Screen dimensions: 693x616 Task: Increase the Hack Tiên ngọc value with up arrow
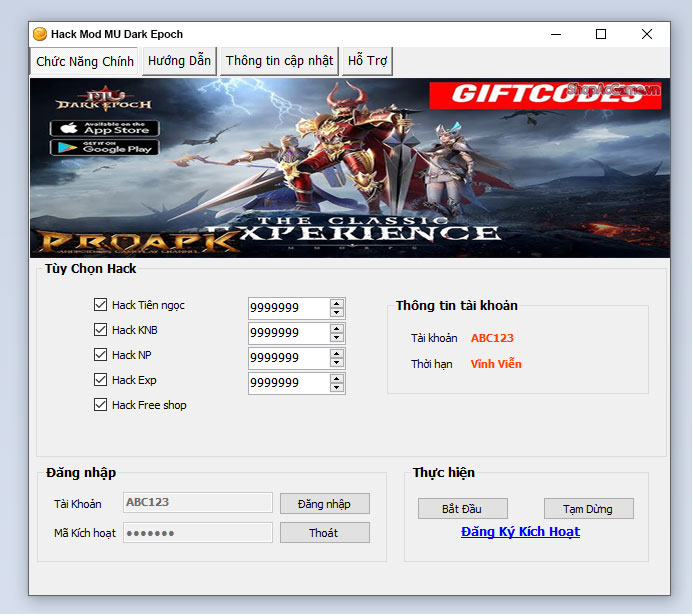337,304
